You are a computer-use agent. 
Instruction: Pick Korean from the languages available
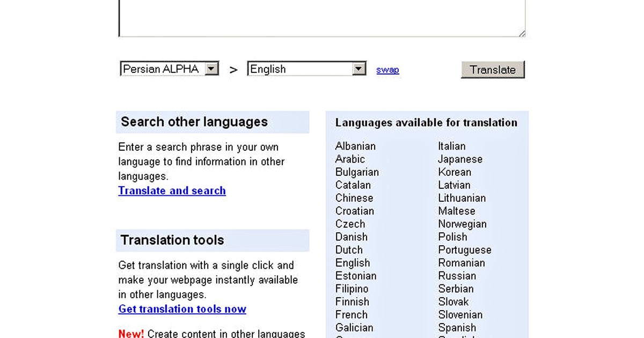pos(455,172)
